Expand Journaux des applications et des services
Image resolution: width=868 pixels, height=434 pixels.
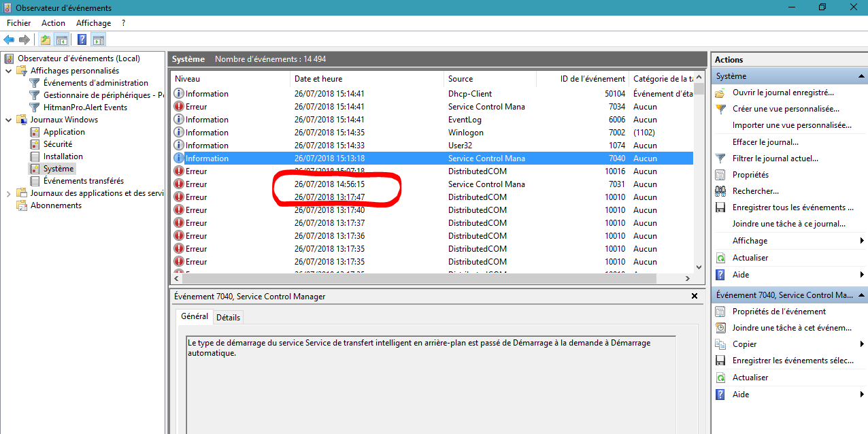[8, 193]
